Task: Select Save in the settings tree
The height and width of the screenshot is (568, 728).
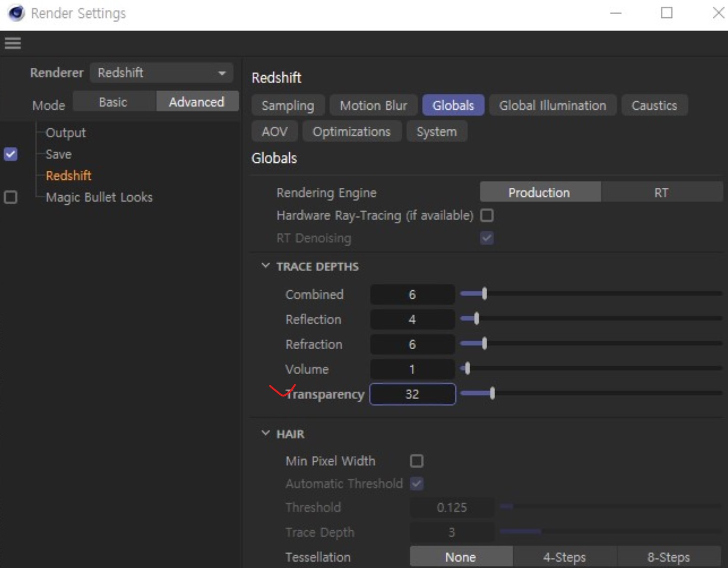Action: [58, 154]
